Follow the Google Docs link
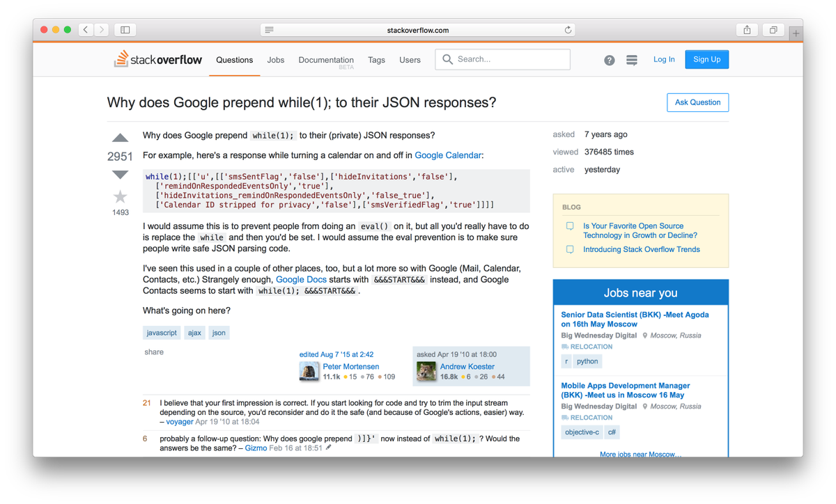Image resolution: width=836 pixels, height=504 pixels. tap(301, 279)
